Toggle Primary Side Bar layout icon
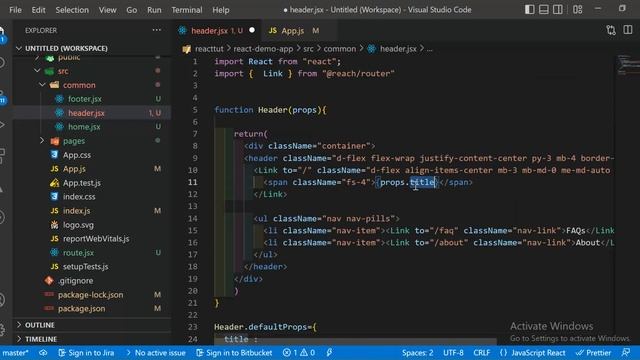The width and height of the screenshot is (640, 360). point(529,9)
